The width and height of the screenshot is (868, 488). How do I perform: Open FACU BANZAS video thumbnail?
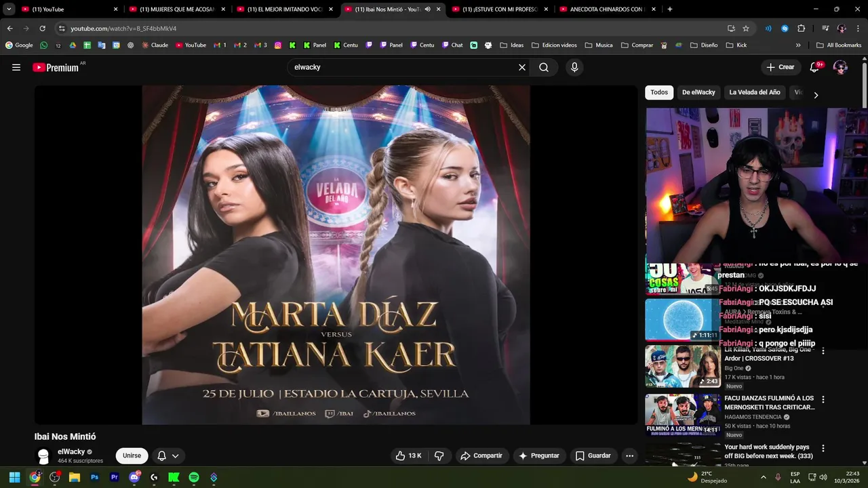(x=682, y=415)
